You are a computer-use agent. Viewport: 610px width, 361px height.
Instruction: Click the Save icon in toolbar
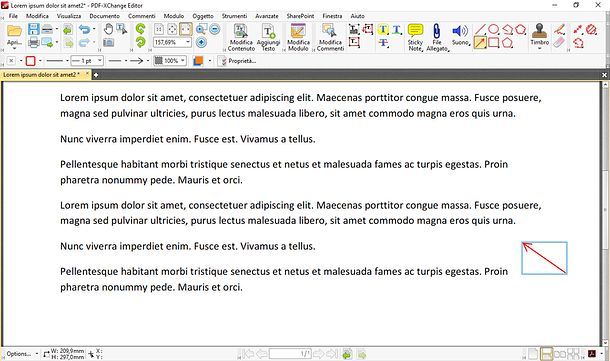coord(33,30)
